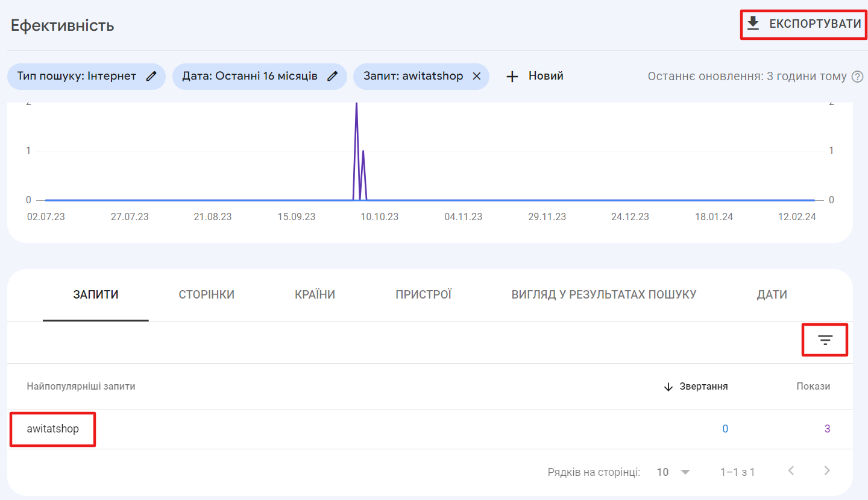Toggle sorting on the Покази column
This screenshot has height=500, width=868.
[813, 386]
